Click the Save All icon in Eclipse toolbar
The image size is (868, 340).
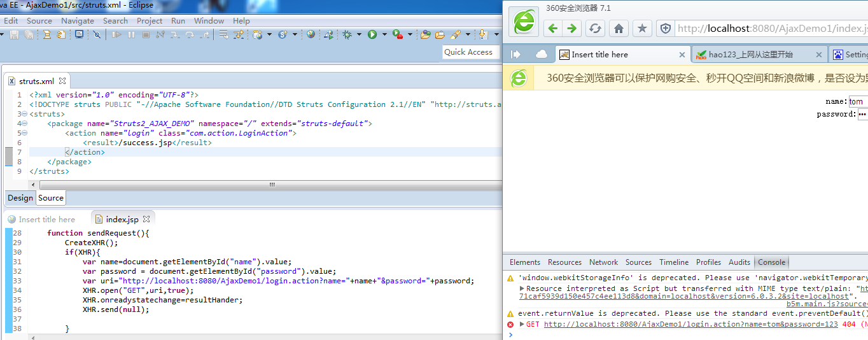(x=29, y=34)
